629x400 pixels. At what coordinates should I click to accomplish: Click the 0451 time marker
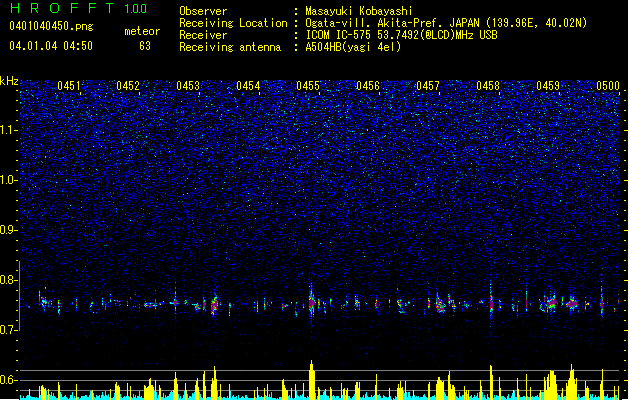pyautogui.click(x=69, y=86)
